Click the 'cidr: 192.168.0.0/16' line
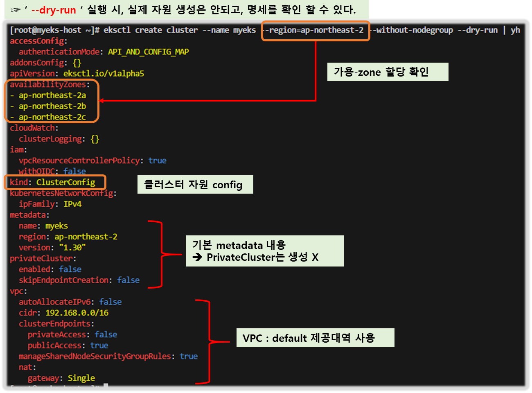 [x=63, y=313]
